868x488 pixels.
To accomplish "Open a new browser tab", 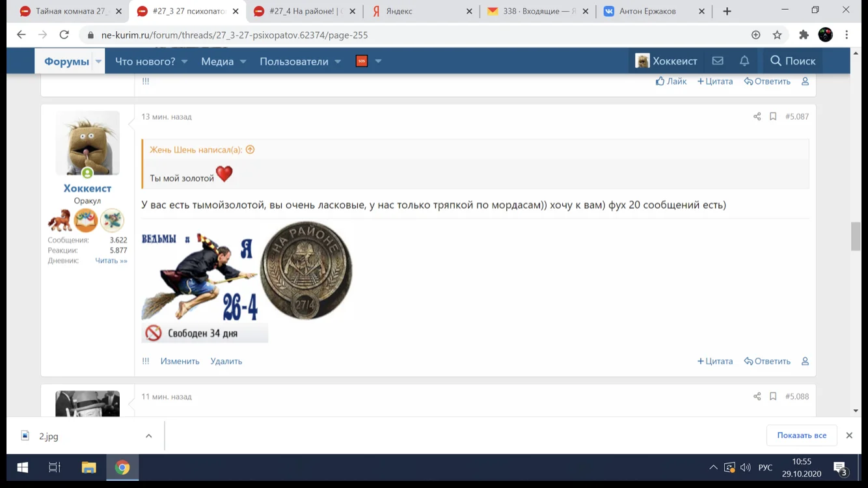I will [x=727, y=11].
